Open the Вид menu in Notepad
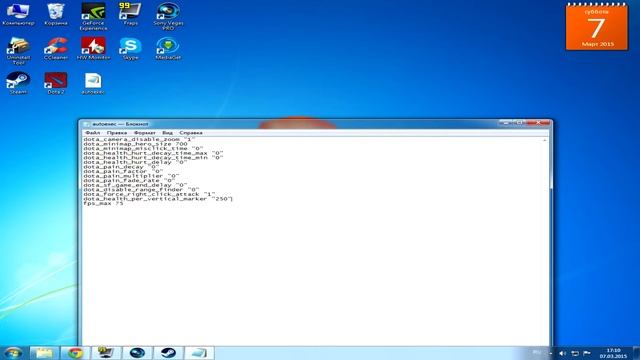640x360 pixels. [x=167, y=133]
